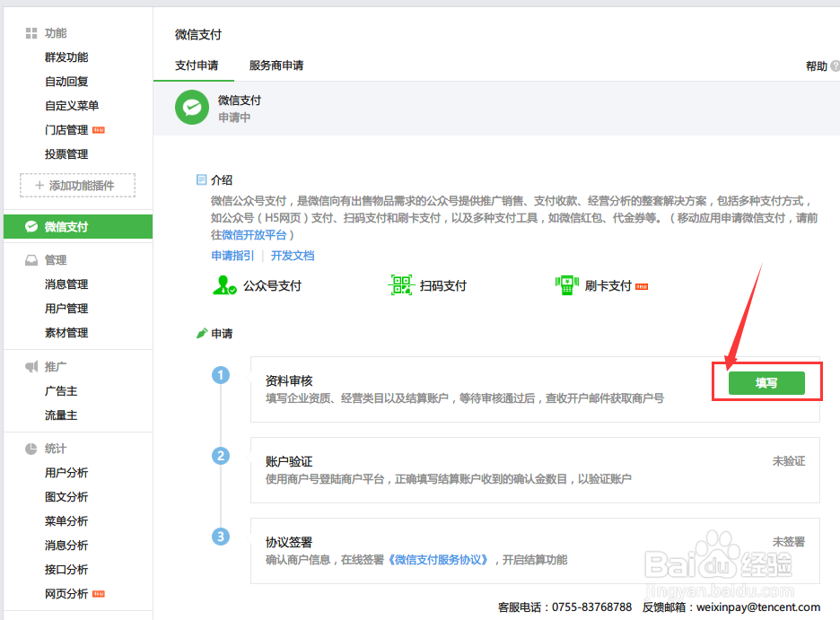The image size is (840, 620).
Task: Open 消息分析 under 统计
Action: click(x=66, y=545)
